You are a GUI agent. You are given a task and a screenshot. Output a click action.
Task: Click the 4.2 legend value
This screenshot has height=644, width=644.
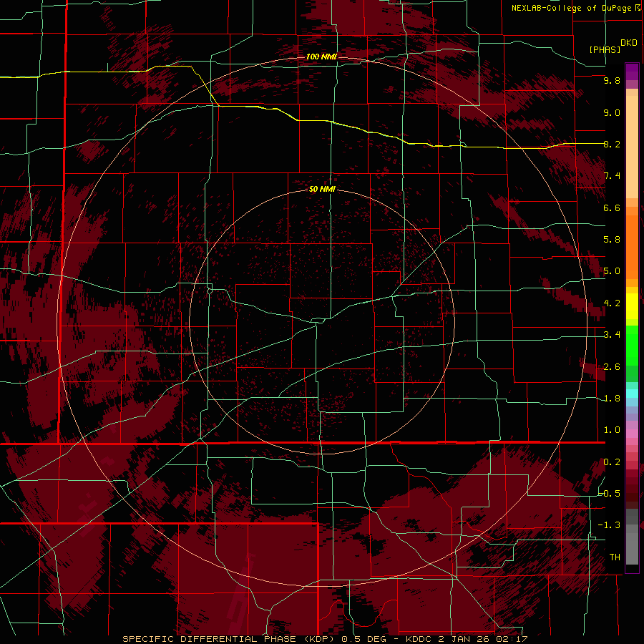tap(612, 303)
